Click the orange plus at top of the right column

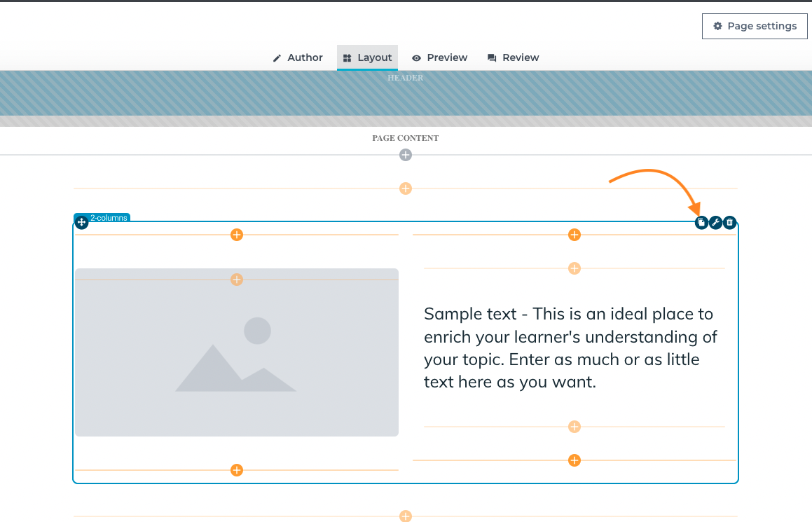tap(574, 235)
